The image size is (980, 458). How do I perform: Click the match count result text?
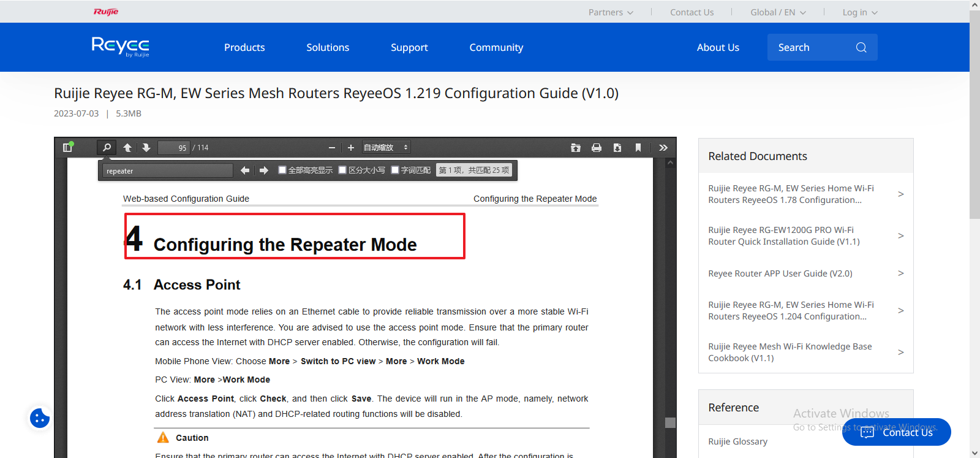[x=474, y=170]
